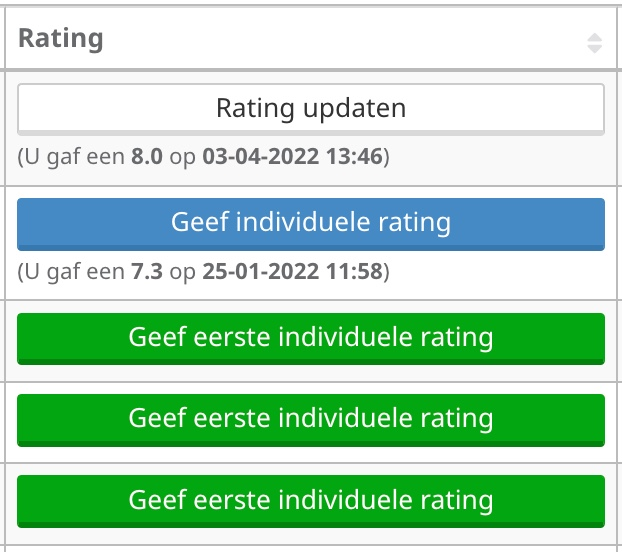Click the blue Geef individuele rating button
622x552 pixels.
pos(311,222)
